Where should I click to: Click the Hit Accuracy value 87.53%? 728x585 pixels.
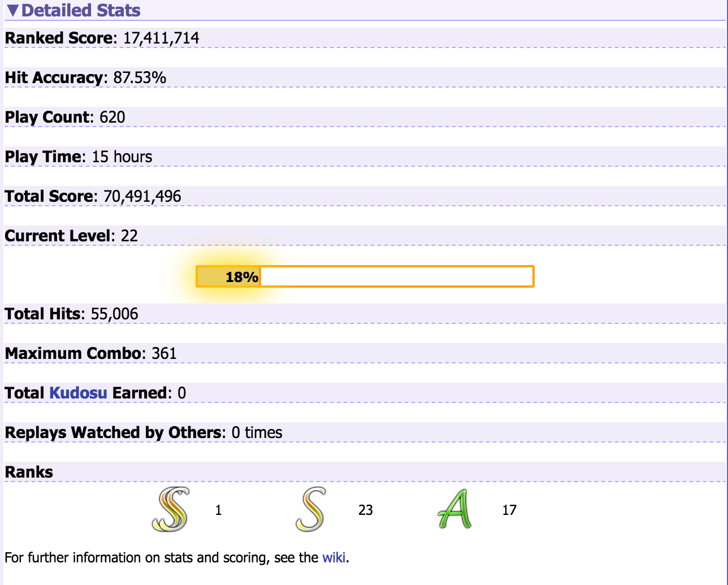click(x=140, y=78)
